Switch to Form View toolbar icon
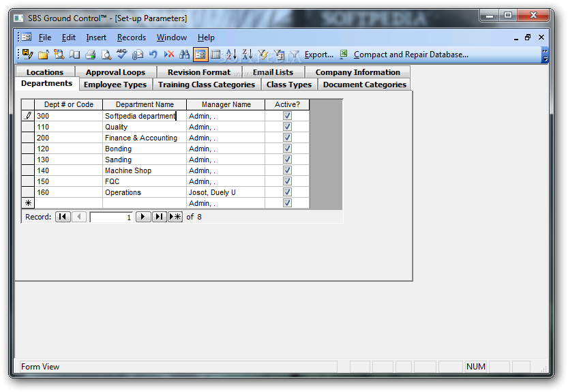This screenshot has height=392, width=568. tap(200, 55)
